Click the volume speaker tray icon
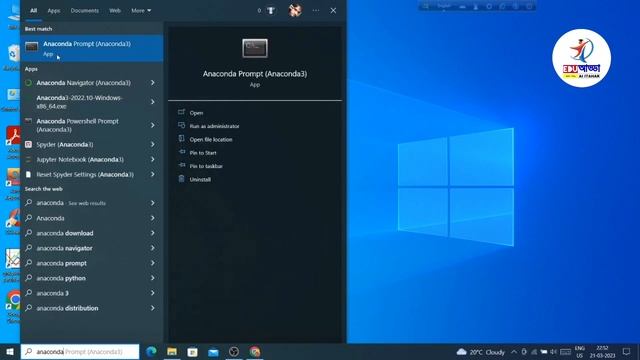The image size is (640, 360). pyautogui.click(x=553, y=352)
